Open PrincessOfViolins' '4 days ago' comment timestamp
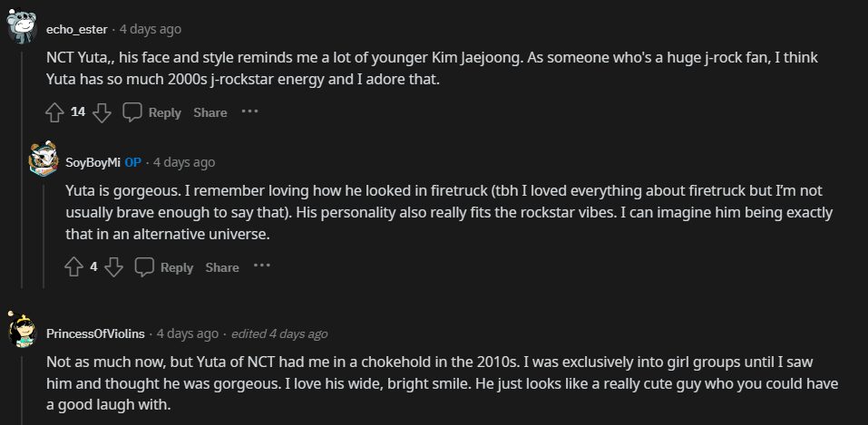Screen dimensions: 868x425 [188, 333]
